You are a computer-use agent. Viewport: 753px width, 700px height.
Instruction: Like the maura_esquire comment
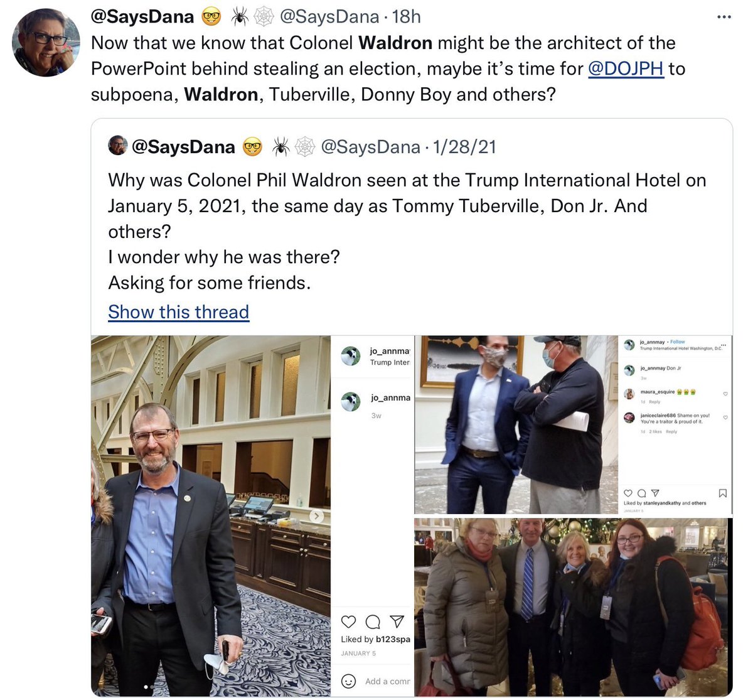(725, 394)
